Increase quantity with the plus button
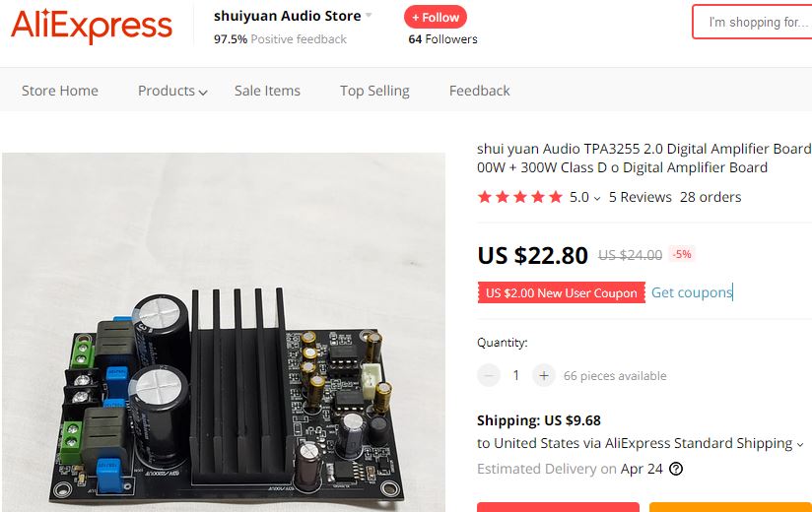812x512 pixels. [x=544, y=375]
